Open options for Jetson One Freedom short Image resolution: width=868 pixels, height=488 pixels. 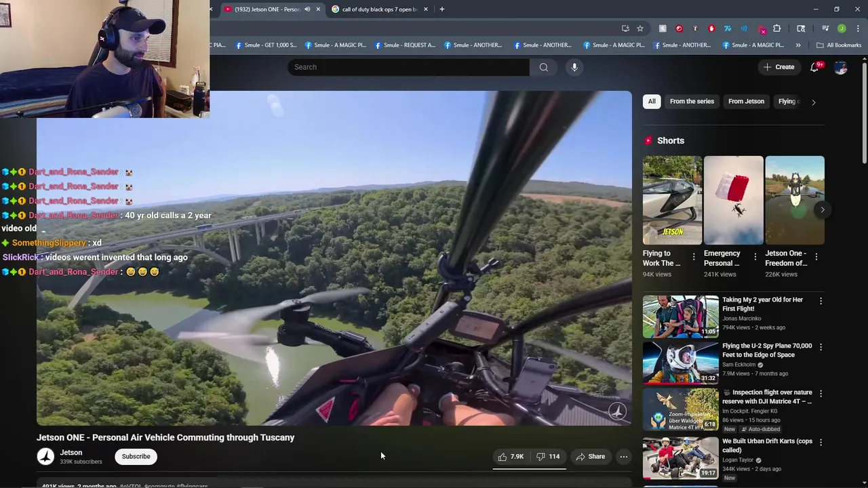(816, 257)
